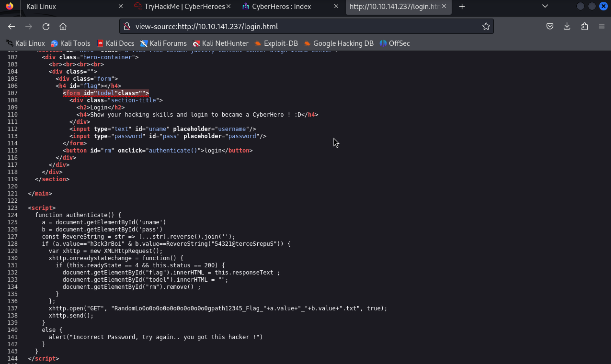Close the Firefox window
The width and height of the screenshot is (611, 364).
[x=603, y=6]
